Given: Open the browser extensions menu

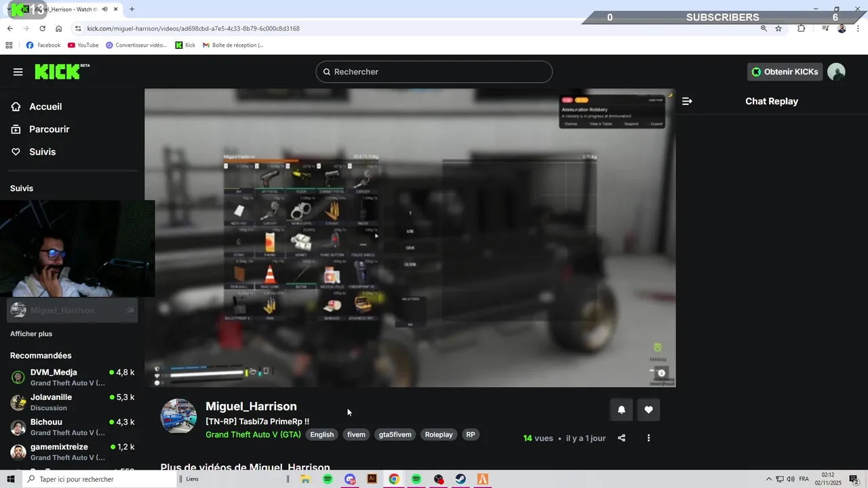Looking at the screenshot, I should (802, 28).
